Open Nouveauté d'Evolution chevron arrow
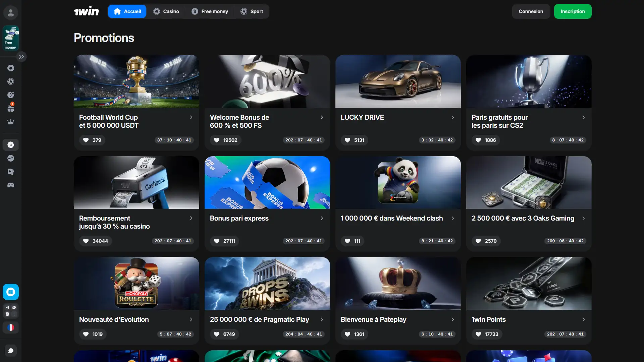 pos(191,319)
